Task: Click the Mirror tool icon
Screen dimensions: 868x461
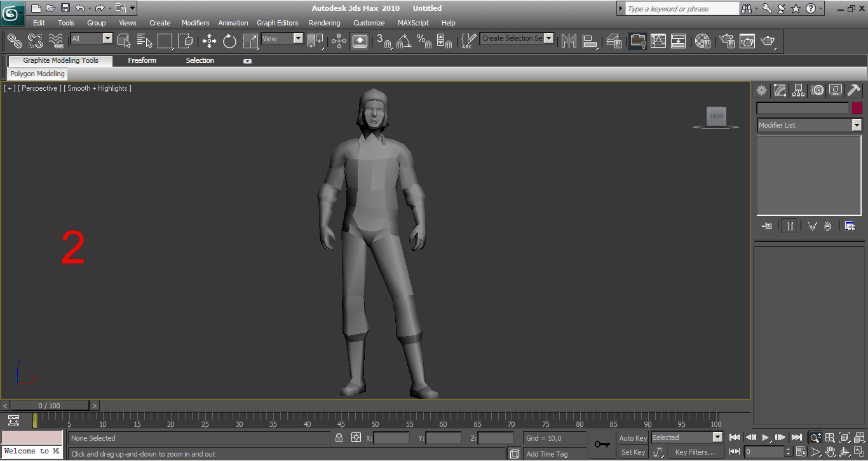Action: point(569,41)
